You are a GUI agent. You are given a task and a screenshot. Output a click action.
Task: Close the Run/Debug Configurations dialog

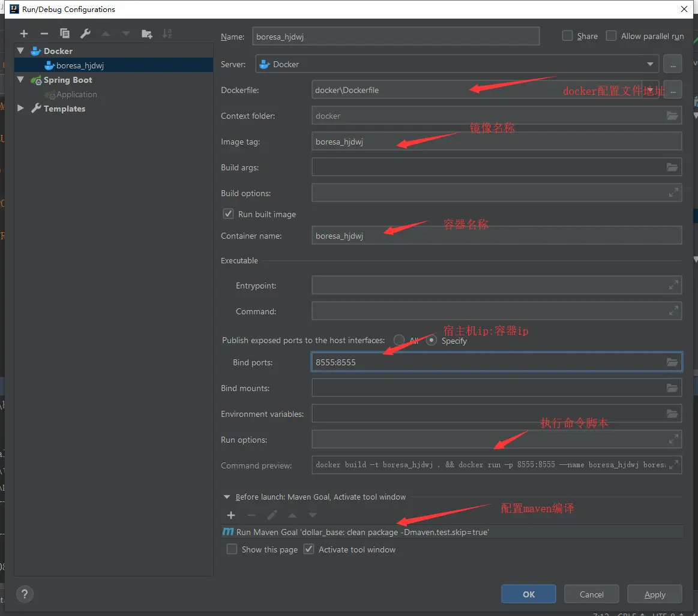point(684,9)
